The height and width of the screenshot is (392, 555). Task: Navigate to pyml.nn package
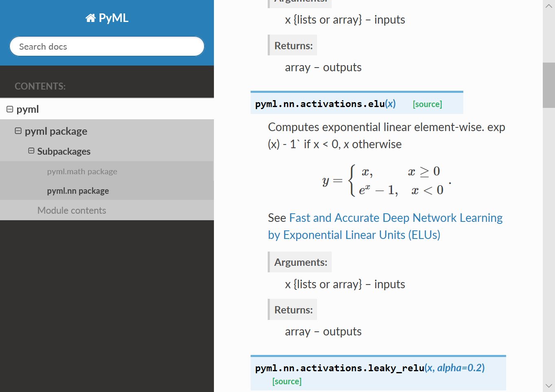[78, 191]
